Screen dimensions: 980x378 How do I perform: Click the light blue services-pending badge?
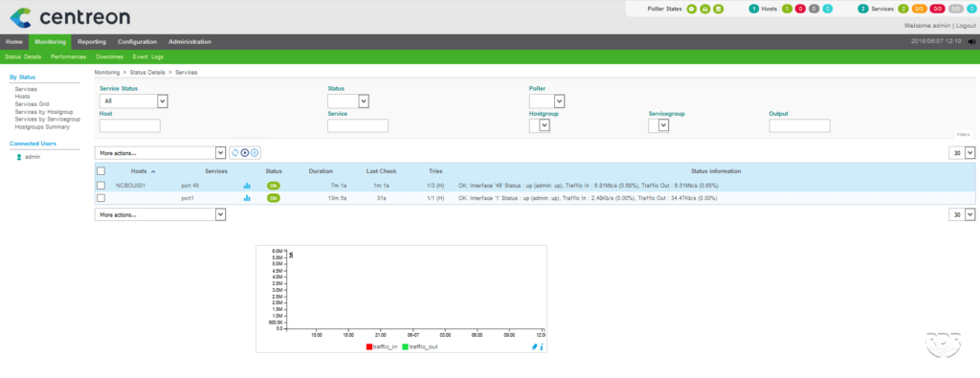(x=971, y=9)
